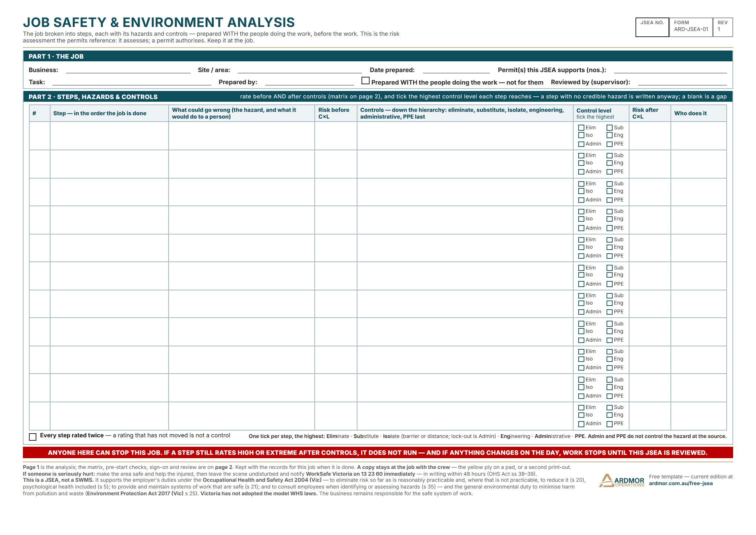Click the 'PART 2 · STEPS, HAZARDS & CONTROLS' header
This screenshot has width=756, height=535.
click(x=378, y=97)
